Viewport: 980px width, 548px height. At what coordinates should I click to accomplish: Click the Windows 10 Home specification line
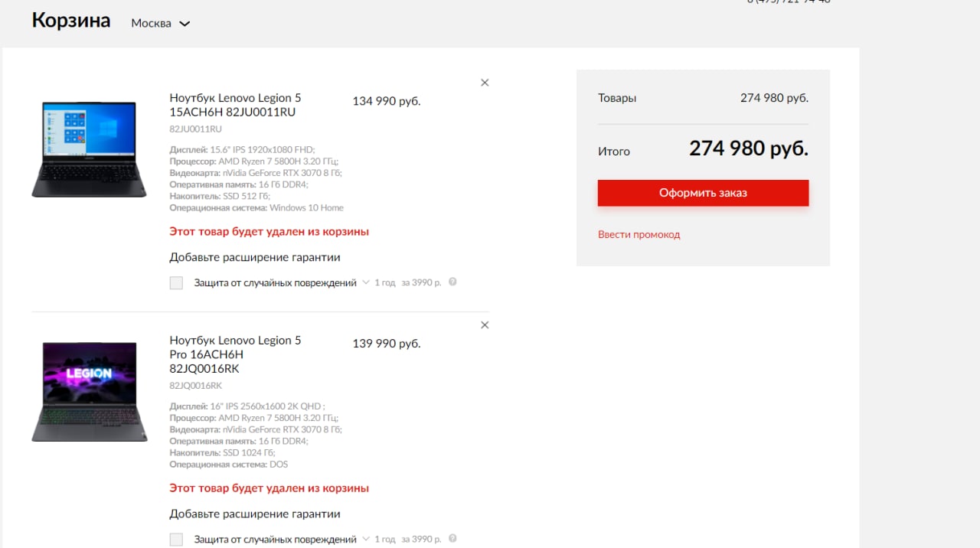point(256,207)
